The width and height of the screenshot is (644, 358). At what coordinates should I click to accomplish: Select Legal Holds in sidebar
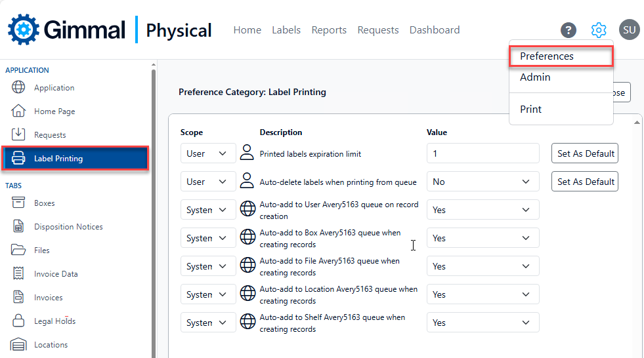[x=54, y=321]
